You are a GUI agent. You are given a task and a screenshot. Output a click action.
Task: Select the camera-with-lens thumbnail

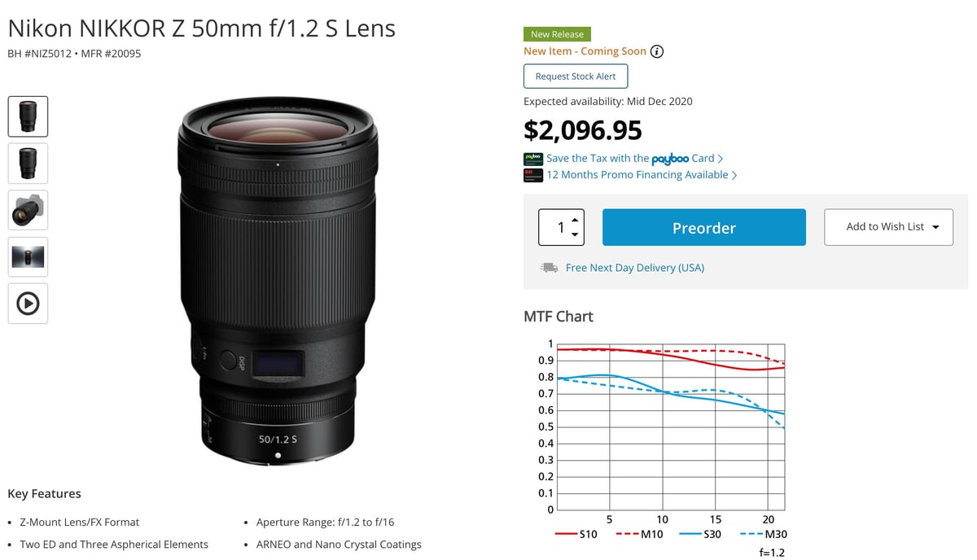click(27, 210)
